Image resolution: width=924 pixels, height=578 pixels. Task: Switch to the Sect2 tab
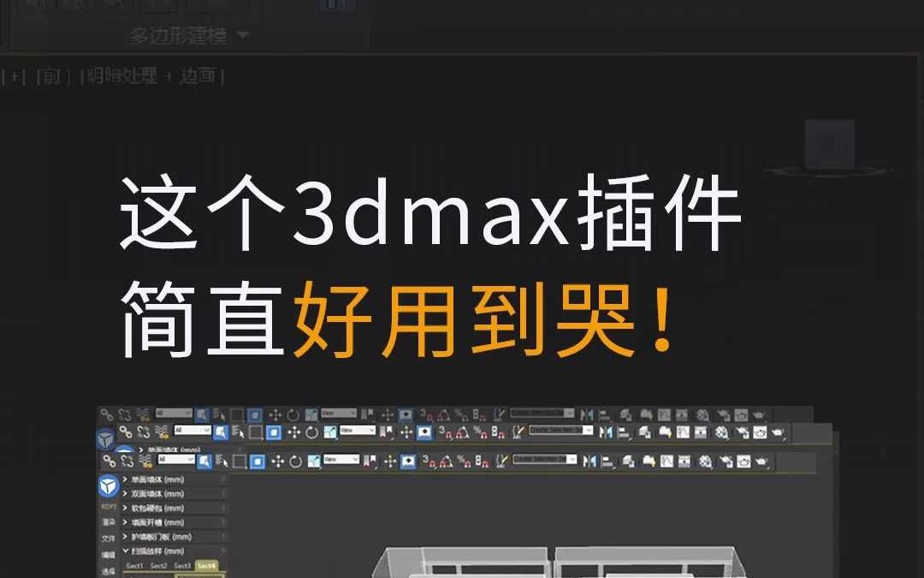tap(158, 566)
